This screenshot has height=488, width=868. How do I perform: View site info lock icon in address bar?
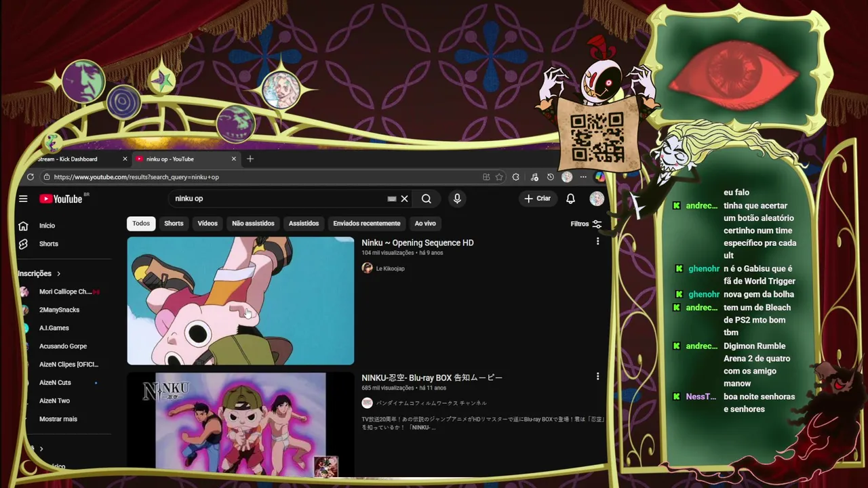pos(47,177)
